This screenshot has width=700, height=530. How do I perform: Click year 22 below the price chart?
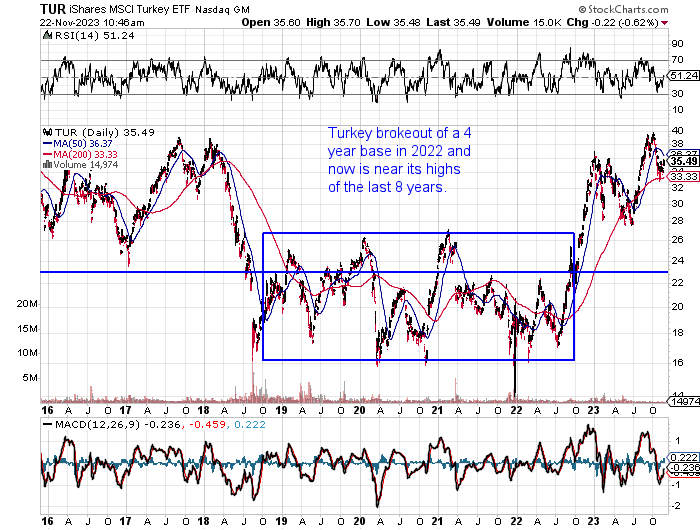tap(516, 410)
